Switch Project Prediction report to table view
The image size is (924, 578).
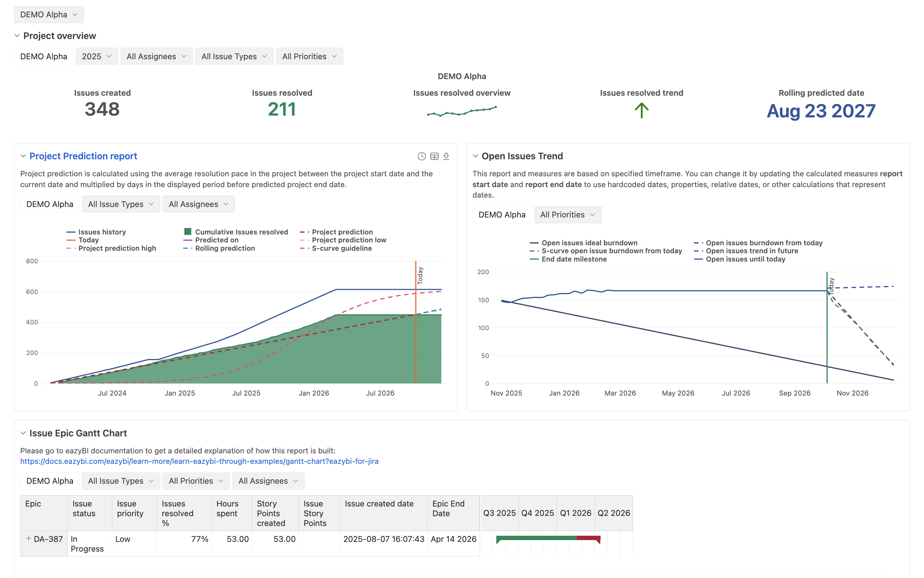click(x=434, y=156)
